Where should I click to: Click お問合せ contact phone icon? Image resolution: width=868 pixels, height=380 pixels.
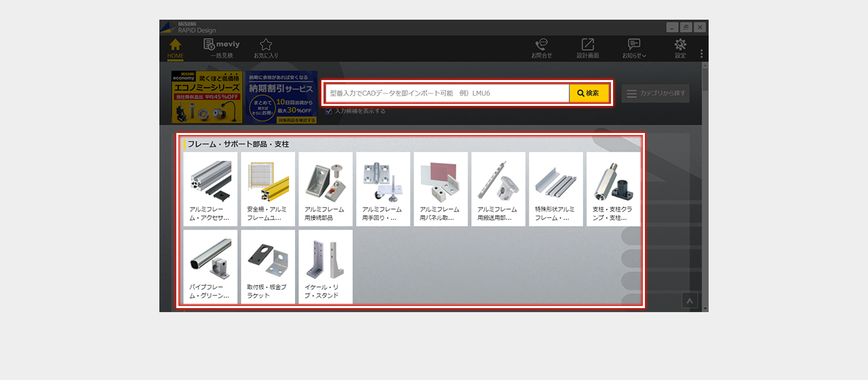tap(541, 47)
